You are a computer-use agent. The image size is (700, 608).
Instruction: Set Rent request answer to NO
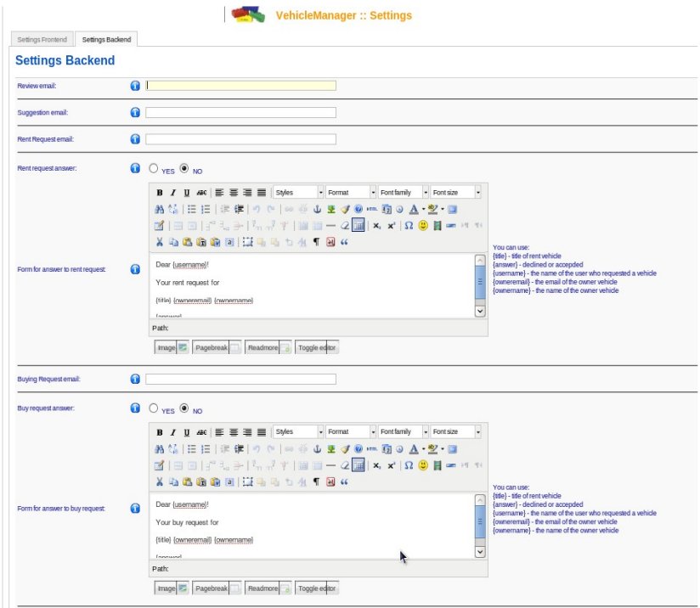click(x=184, y=168)
